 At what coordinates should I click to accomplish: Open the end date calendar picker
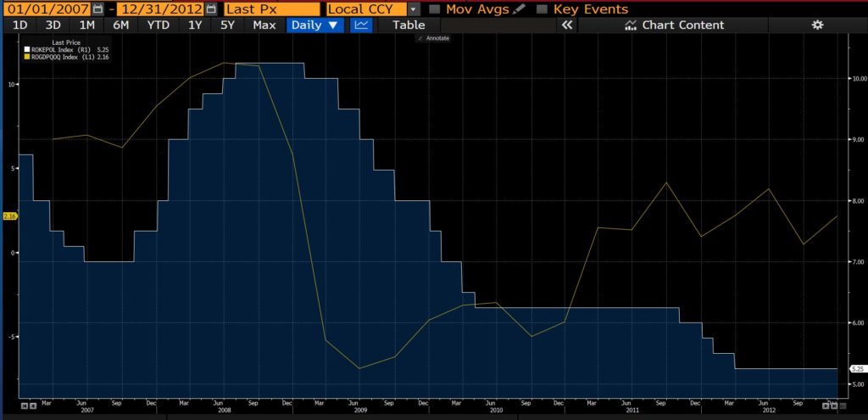pyautogui.click(x=210, y=9)
